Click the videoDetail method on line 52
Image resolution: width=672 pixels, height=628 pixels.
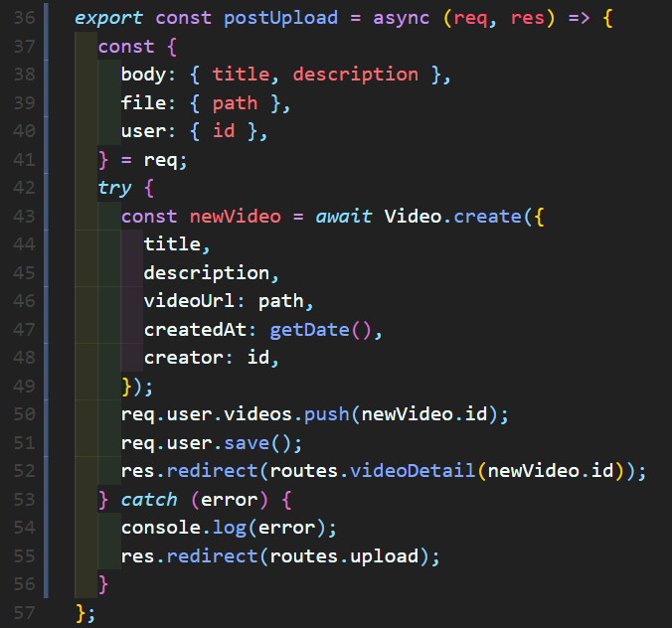point(413,471)
